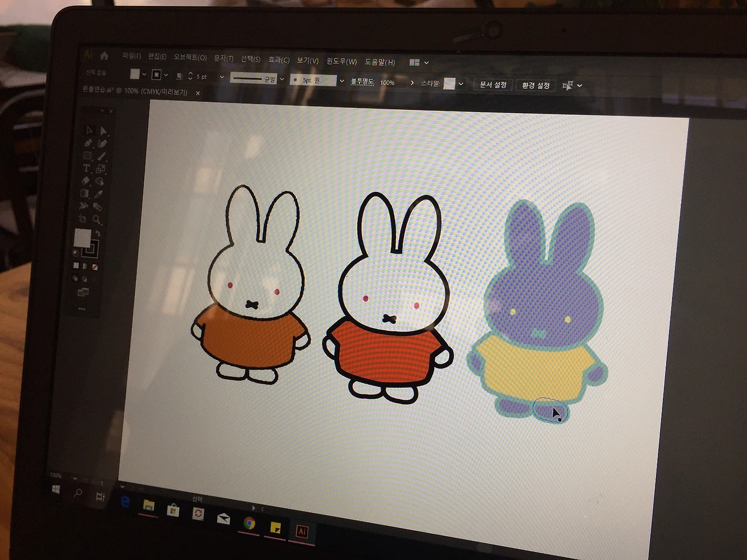The height and width of the screenshot is (560, 747).
Task: Open the 선택(S) menu
Action: click(250, 60)
